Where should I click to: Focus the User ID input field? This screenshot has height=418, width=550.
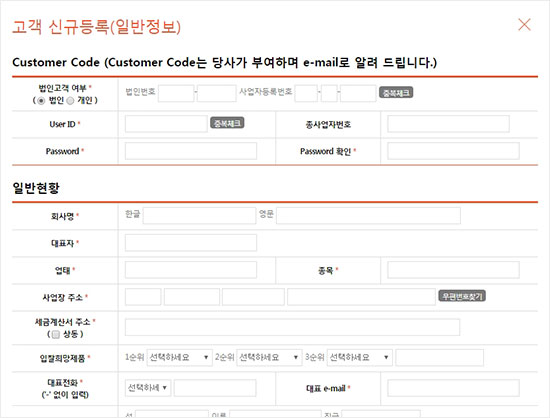tap(166, 124)
